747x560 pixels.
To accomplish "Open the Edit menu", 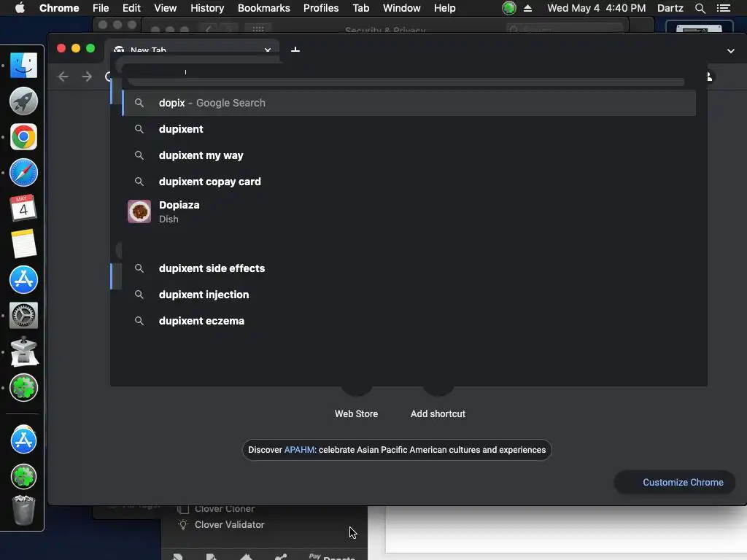I will pyautogui.click(x=131, y=8).
